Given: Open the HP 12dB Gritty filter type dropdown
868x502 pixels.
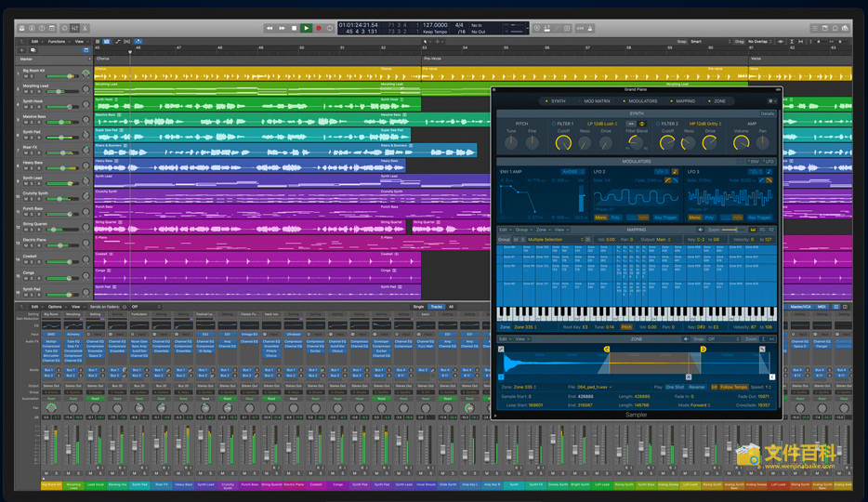Looking at the screenshot, I should pos(707,124).
